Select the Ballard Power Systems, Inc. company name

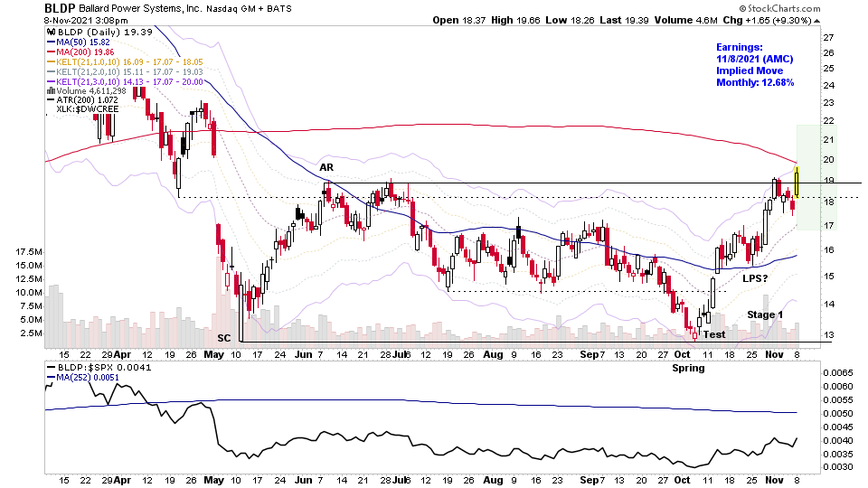(140, 9)
